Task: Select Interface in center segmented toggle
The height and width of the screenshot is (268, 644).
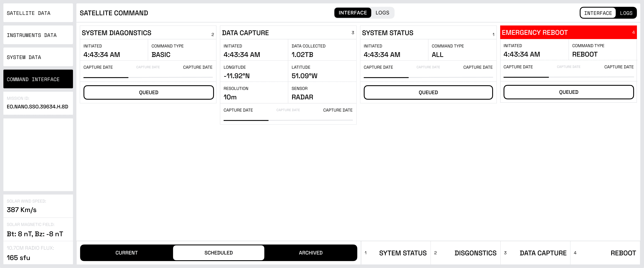Action: (x=353, y=13)
